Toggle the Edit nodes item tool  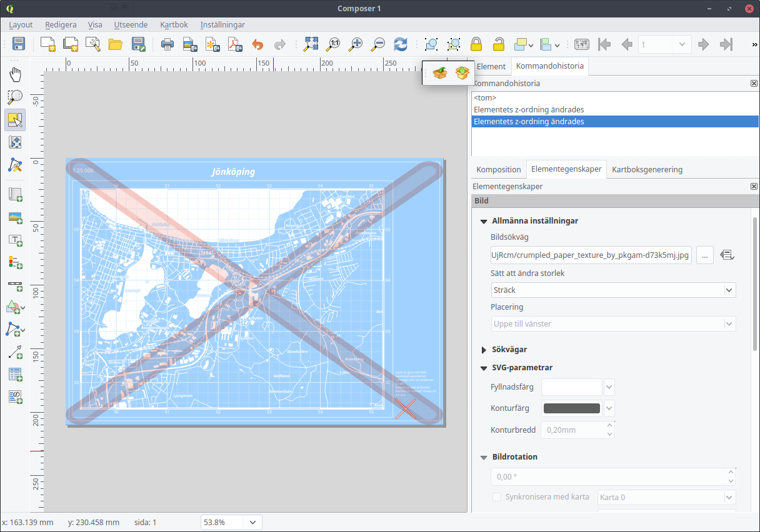coord(15,165)
